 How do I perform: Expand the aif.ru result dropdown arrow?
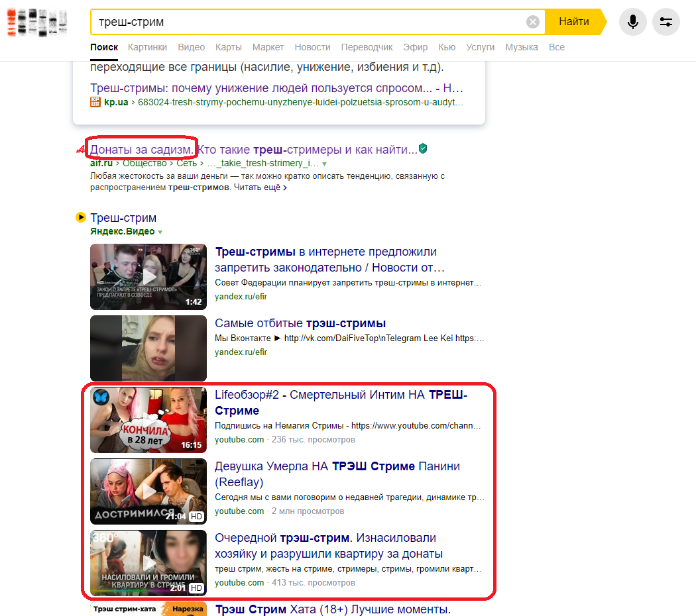coord(324,164)
